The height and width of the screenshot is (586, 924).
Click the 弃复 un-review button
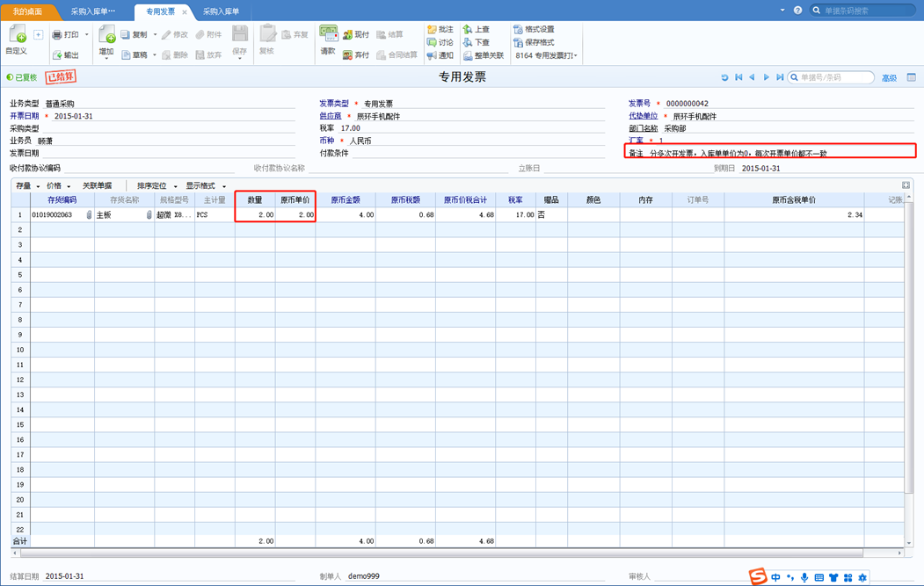(x=295, y=35)
